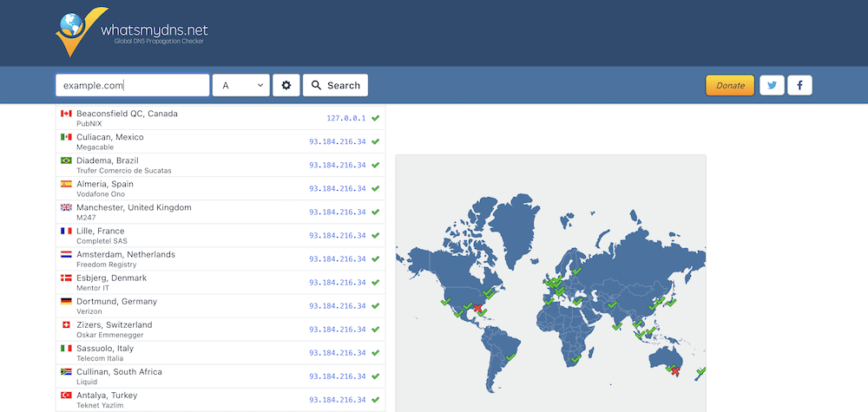Click green checkmark for Culiacan row

pos(375,141)
